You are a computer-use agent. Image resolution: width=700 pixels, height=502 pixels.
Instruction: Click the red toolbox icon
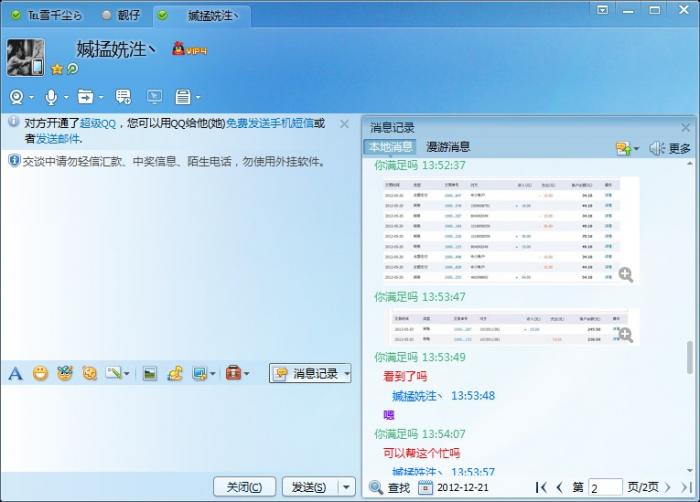[x=233, y=373]
